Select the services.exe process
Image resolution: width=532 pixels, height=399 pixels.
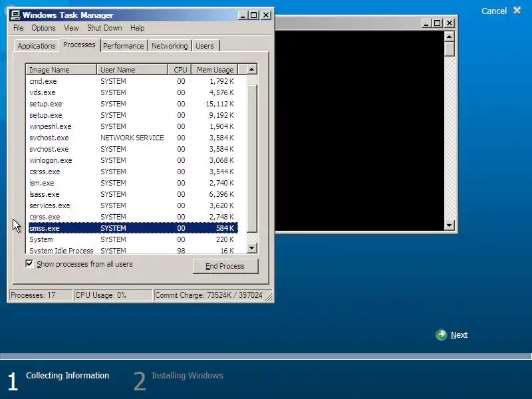(x=133, y=205)
